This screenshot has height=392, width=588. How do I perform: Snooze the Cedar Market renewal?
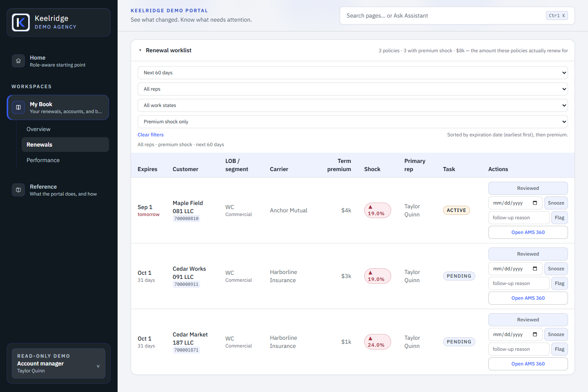[x=556, y=334]
